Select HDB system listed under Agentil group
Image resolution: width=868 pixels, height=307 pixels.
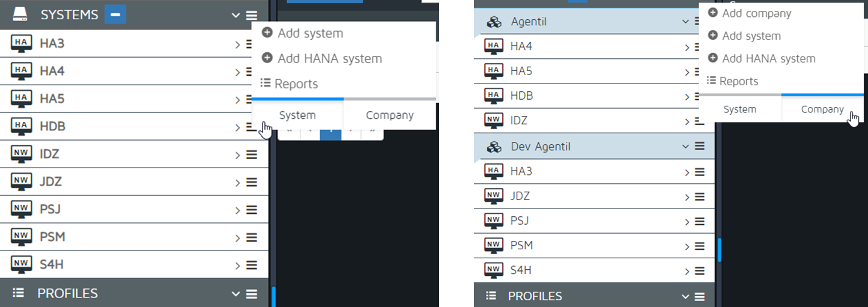pos(521,96)
